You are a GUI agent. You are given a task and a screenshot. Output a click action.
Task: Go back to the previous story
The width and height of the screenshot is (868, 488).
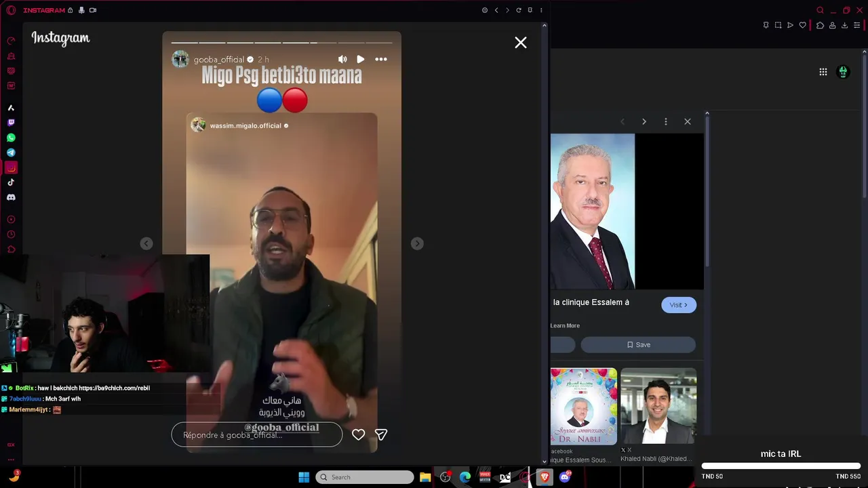coord(146,243)
